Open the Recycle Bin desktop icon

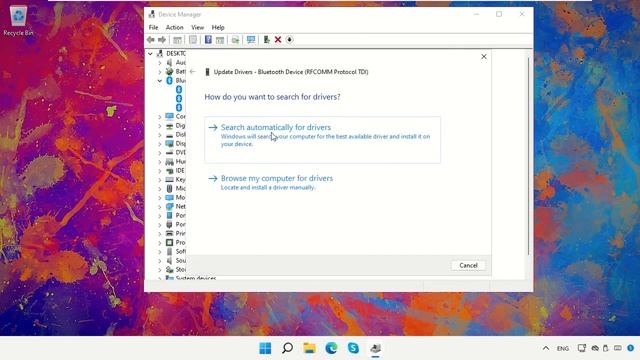18,21
